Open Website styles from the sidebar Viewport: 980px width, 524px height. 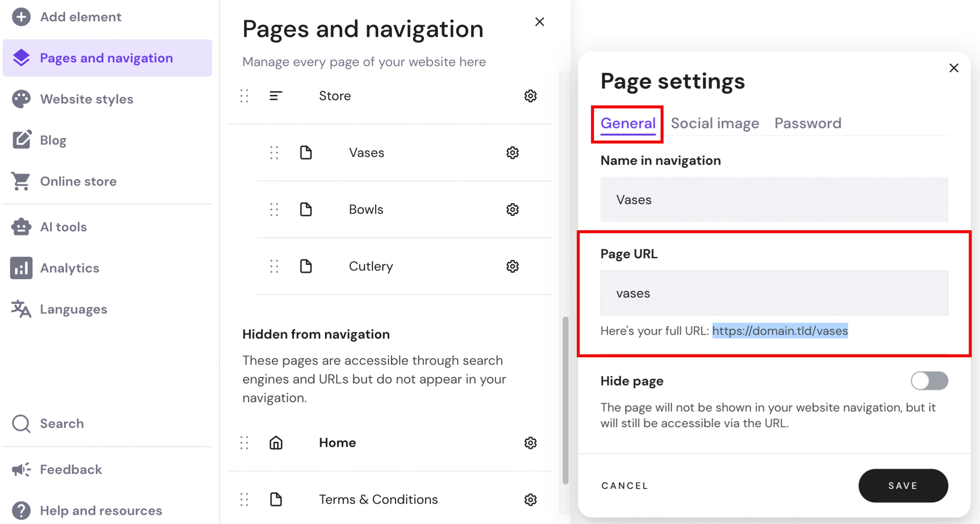86,99
